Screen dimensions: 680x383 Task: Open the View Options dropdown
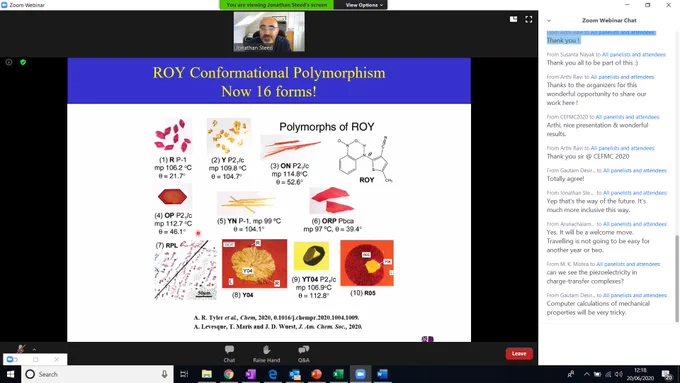[x=364, y=5]
